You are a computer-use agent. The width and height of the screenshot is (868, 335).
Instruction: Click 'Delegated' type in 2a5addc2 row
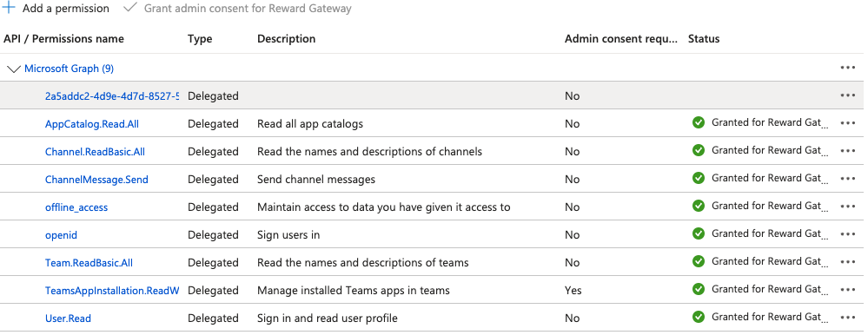click(x=213, y=96)
